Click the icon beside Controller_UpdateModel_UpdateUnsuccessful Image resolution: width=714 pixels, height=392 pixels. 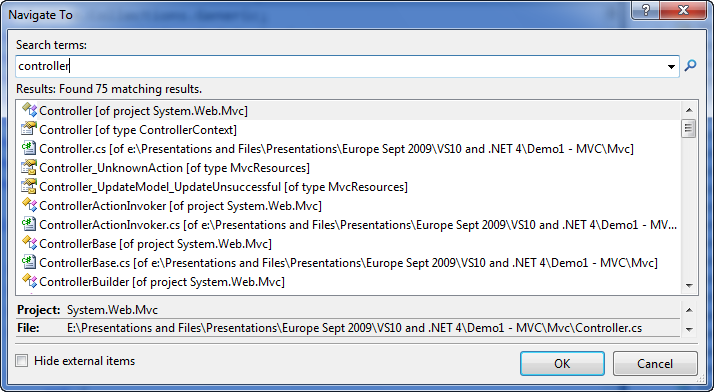coord(29,187)
